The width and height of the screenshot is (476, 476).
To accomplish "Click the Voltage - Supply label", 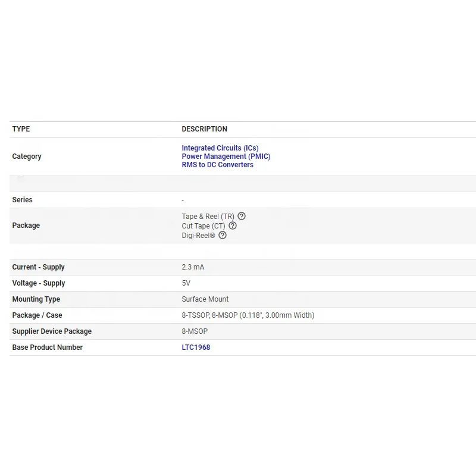I will point(39,283).
